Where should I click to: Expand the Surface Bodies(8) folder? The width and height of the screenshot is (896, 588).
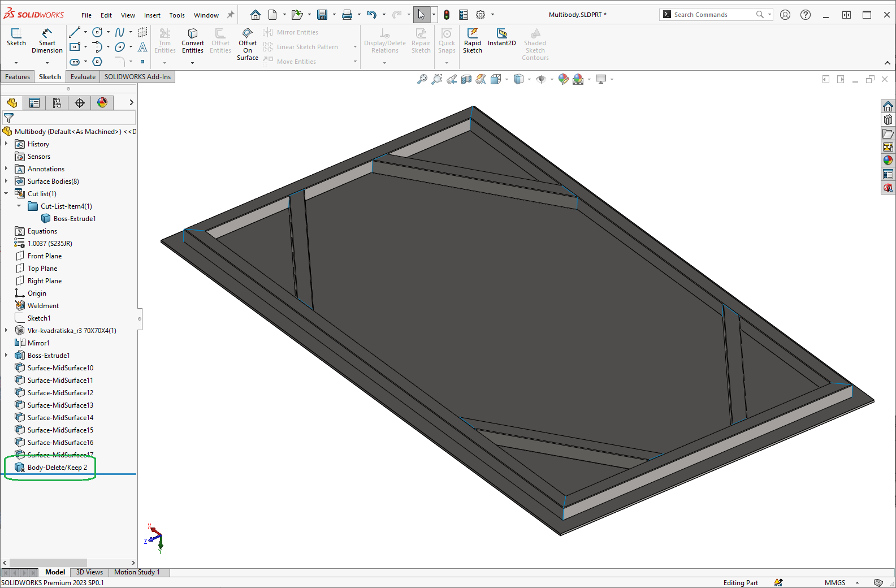(x=6, y=181)
